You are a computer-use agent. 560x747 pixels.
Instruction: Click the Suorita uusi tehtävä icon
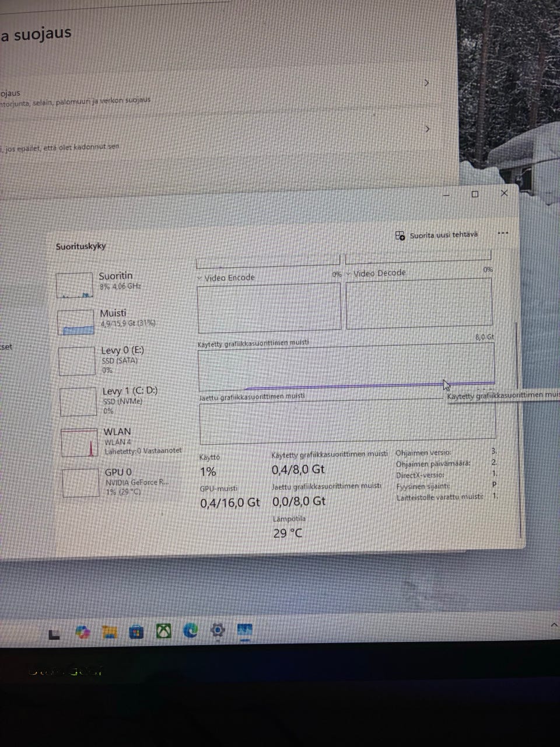click(x=400, y=236)
